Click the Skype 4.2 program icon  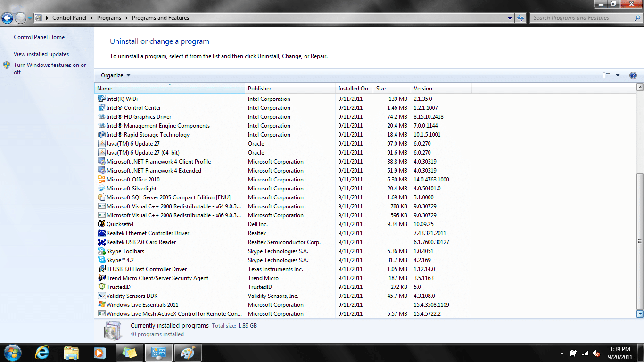click(101, 260)
